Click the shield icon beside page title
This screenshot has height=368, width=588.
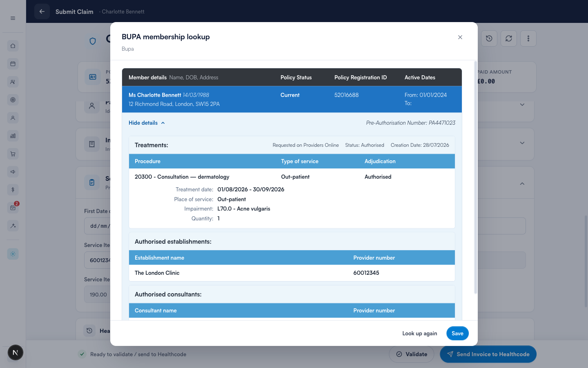click(x=93, y=41)
